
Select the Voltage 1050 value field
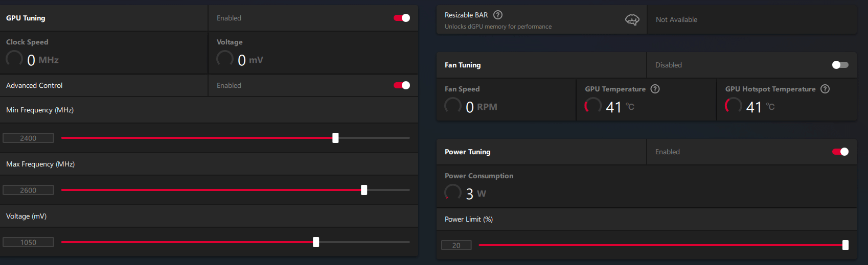28,242
